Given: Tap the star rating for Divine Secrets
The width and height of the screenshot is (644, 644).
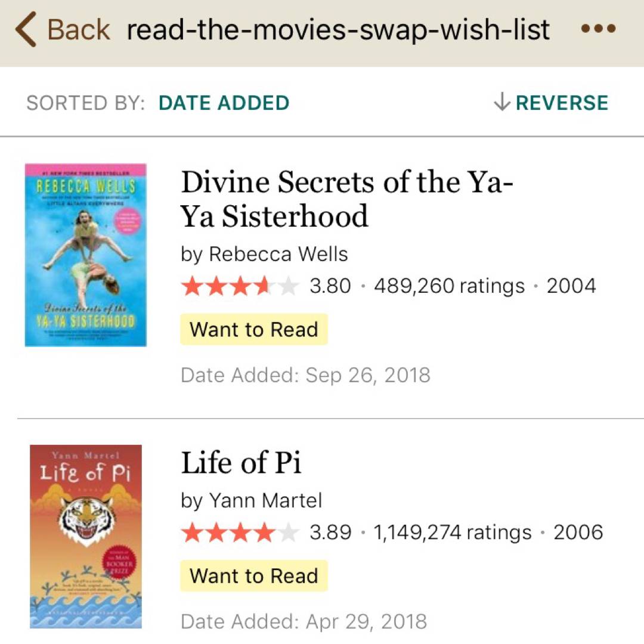Looking at the screenshot, I should pyautogui.click(x=239, y=286).
